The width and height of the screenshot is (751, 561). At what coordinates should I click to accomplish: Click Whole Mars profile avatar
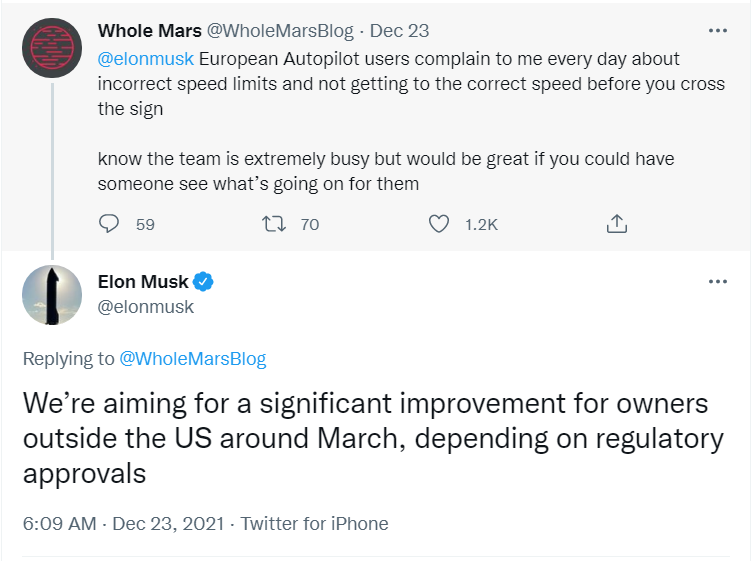click(52, 48)
